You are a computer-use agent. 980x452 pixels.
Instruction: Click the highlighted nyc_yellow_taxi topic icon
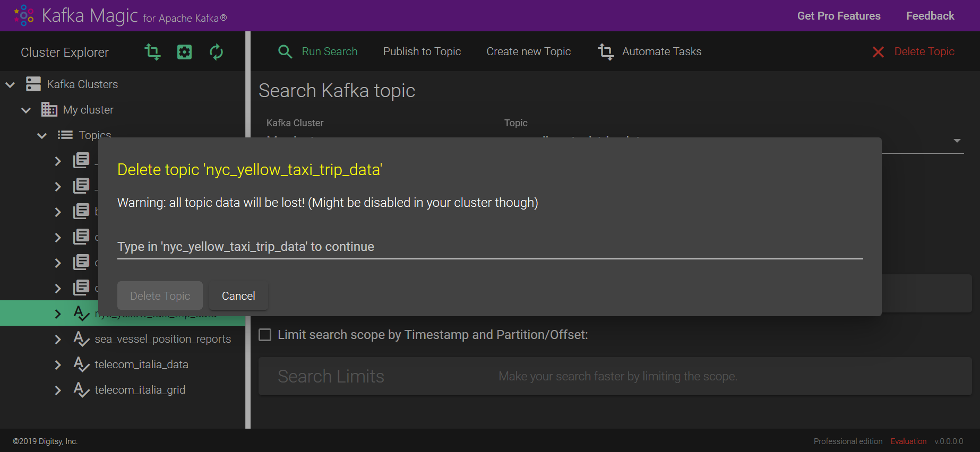pyautogui.click(x=81, y=314)
